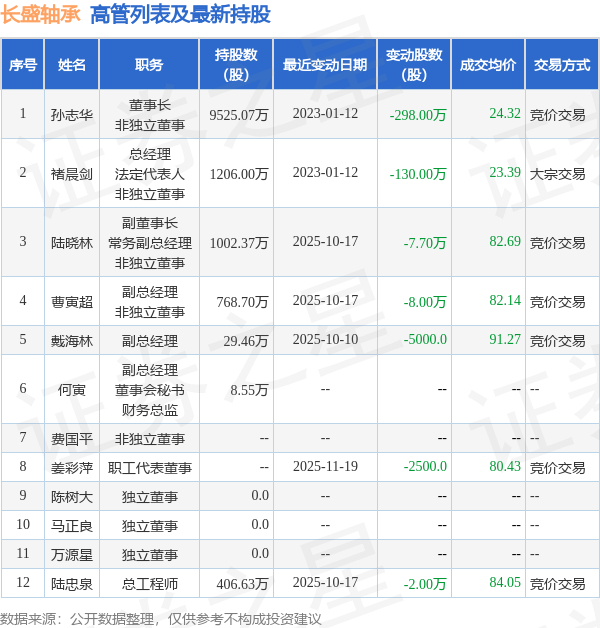Viewport: 600px width, 628px height.
Task: Click the 持股数(股) column header
Action: 236,64
